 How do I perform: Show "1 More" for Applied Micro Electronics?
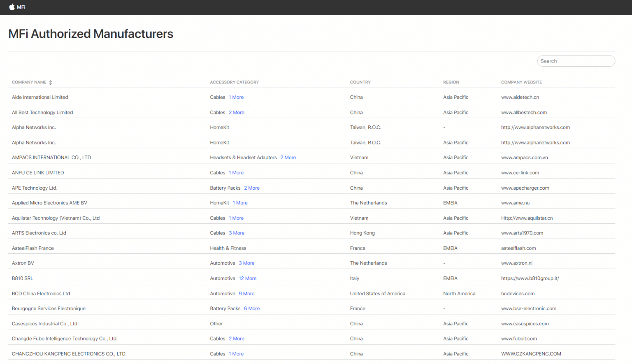point(240,203)
